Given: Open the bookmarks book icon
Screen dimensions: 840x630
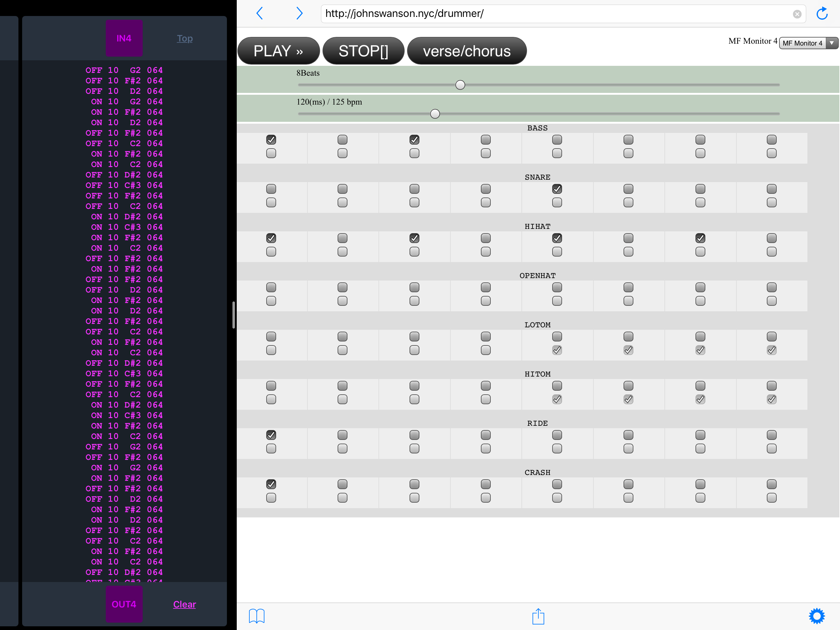Looking at the screenshot, I should coord(257,616).
